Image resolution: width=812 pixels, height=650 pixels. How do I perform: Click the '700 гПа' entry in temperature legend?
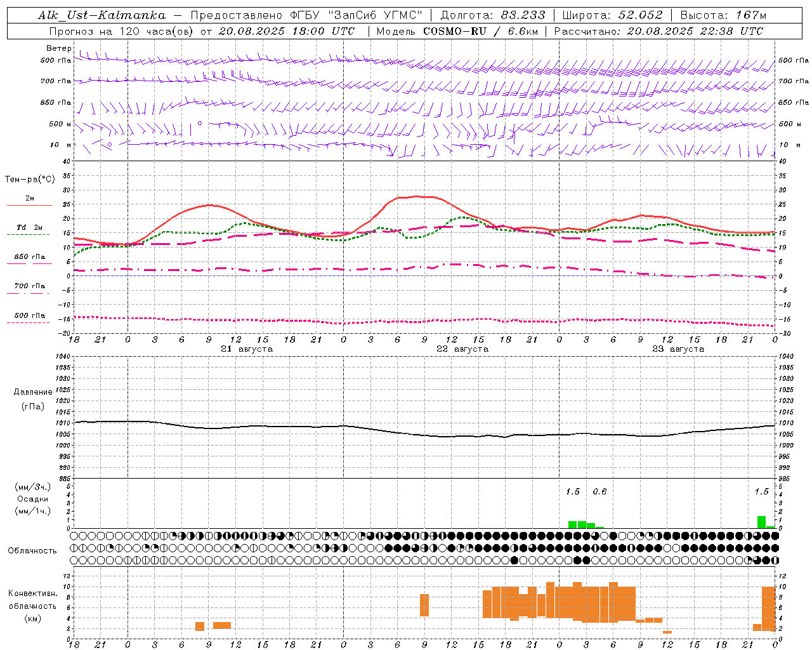coord(30,286)
